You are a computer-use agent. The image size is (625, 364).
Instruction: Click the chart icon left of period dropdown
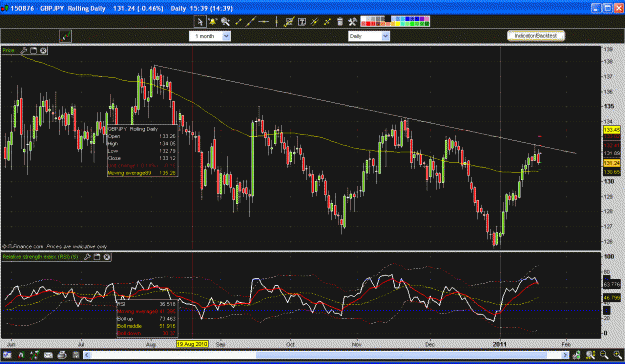pos(65,36)
